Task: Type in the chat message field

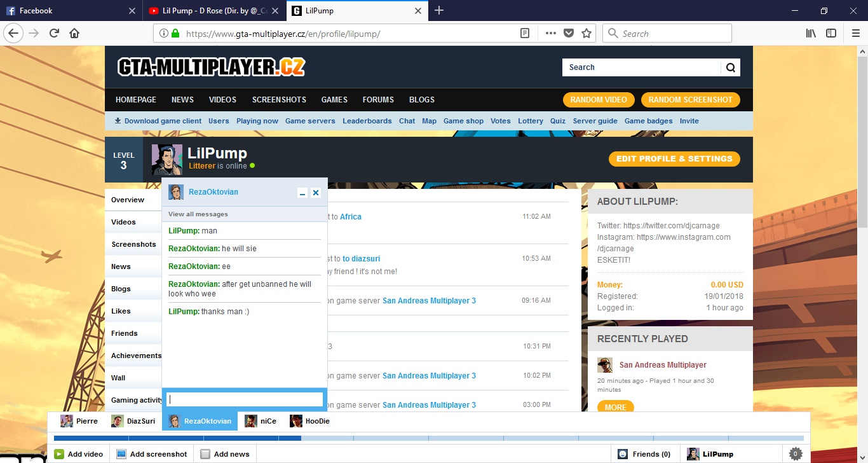Action: click(x=245, y=399)
